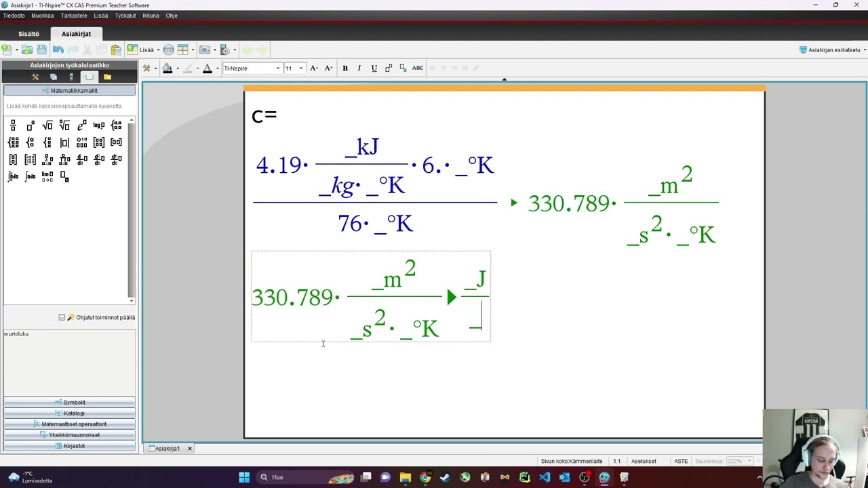The image size is (868, 488).
Task: Click the text color A swatch
Action: click(208, 68)
